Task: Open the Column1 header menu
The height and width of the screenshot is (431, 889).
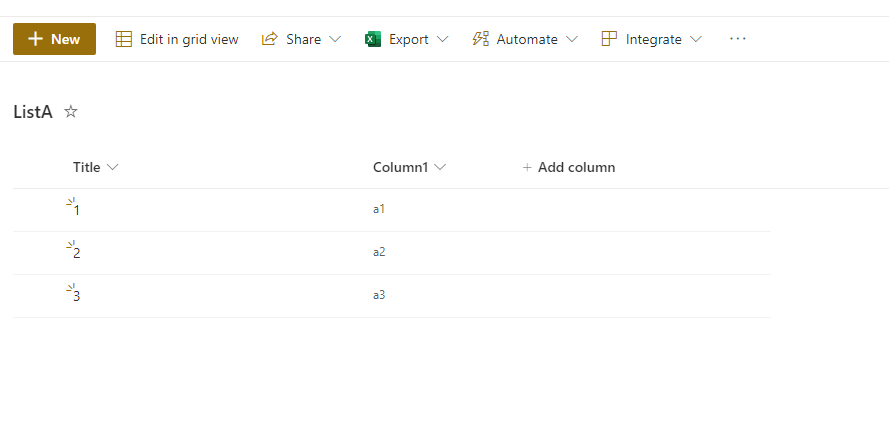Action: [409, 167]
